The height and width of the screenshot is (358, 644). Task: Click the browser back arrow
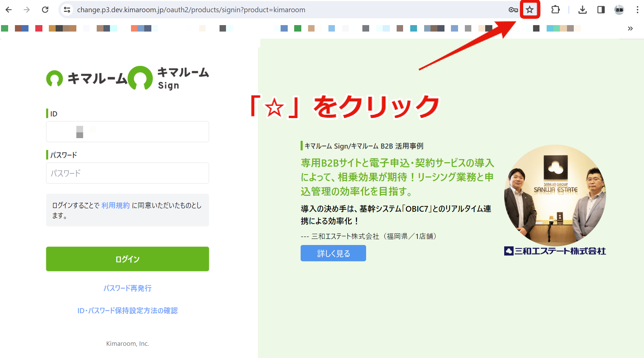9,10
